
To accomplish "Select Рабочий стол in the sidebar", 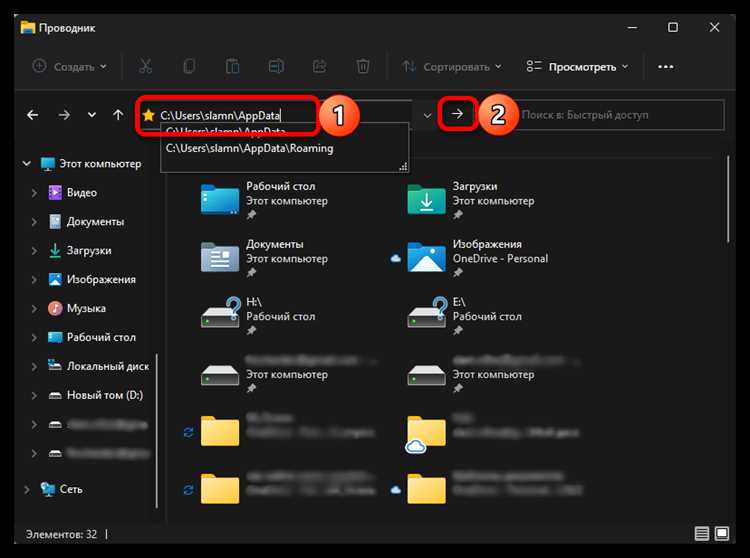I will click(101, 337).
